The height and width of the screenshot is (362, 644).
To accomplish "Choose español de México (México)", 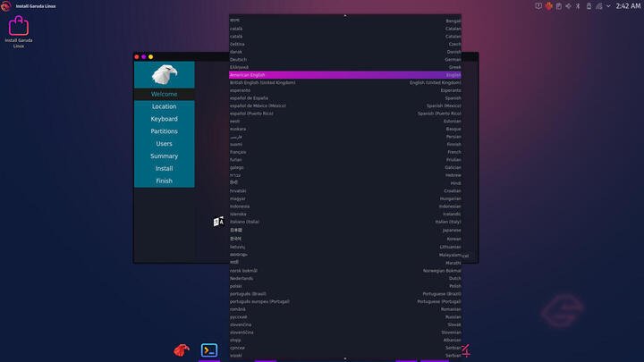I will point(345,105).
